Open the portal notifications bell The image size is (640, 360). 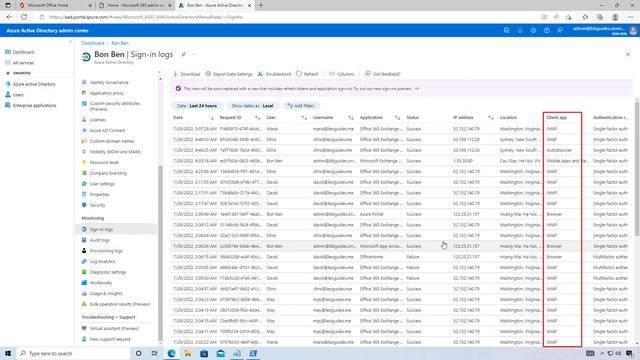coord(520,31)
